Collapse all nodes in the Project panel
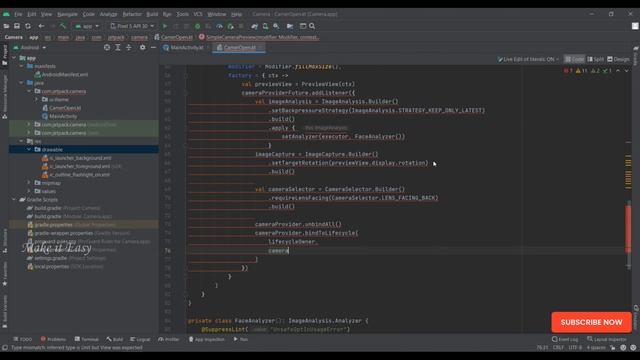 [129, 47]
